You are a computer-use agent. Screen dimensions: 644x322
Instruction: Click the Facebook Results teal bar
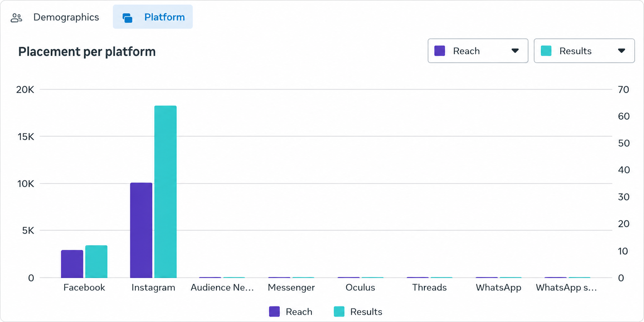pos(96,262)
